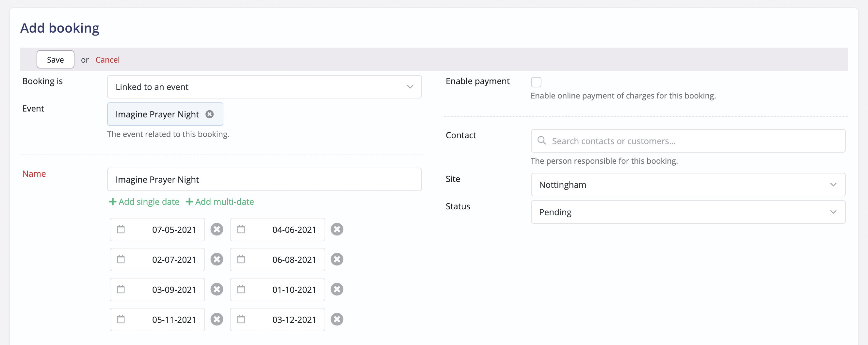Open the calendar picker for 04-06-2021
Screen dimensions: 868x345
click(x=241, y=229)
